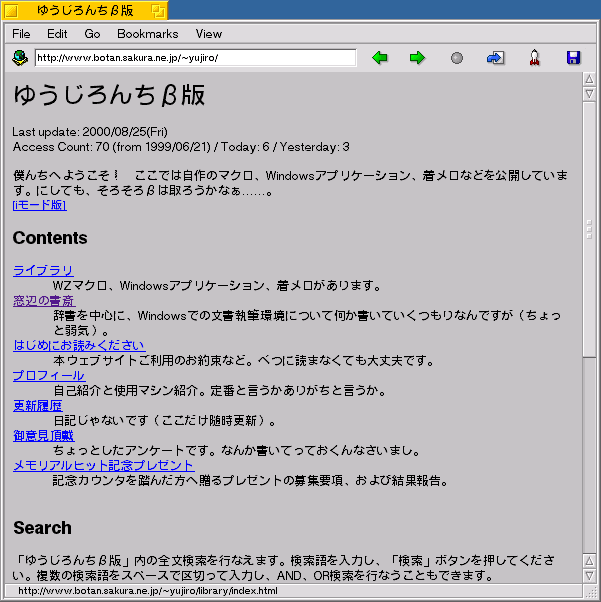
Task: Click the blue reload page icon
Action: click(495, 58)
